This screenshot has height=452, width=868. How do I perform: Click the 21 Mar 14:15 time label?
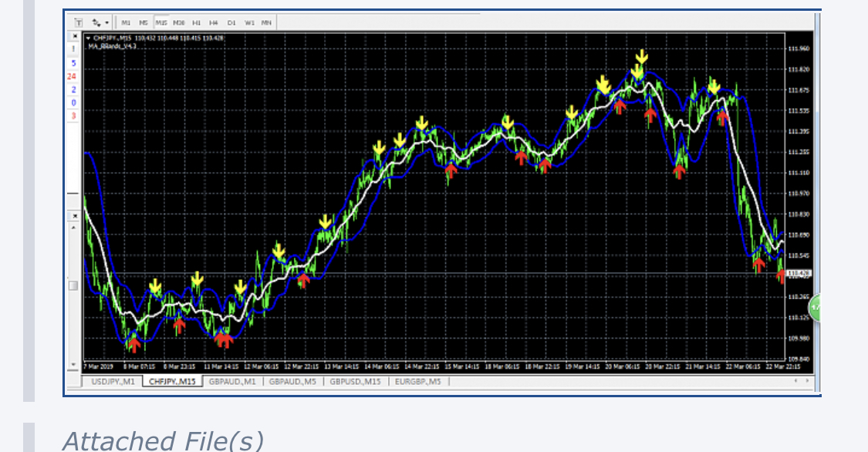tap(702, 367)
